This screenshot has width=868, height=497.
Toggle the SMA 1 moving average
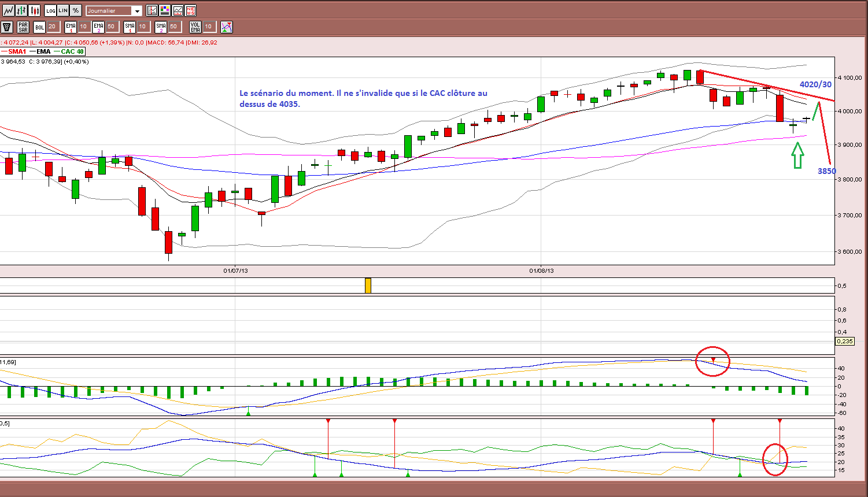130,27
